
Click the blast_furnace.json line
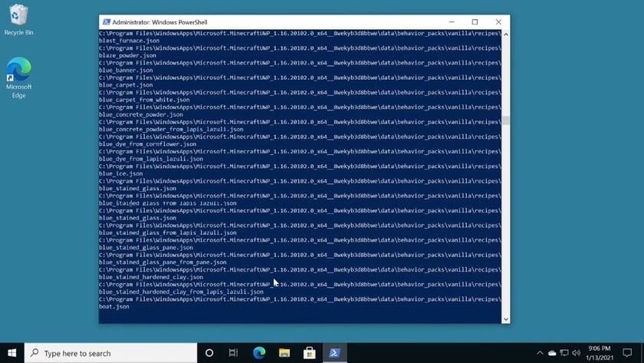[x=129, y=41]
